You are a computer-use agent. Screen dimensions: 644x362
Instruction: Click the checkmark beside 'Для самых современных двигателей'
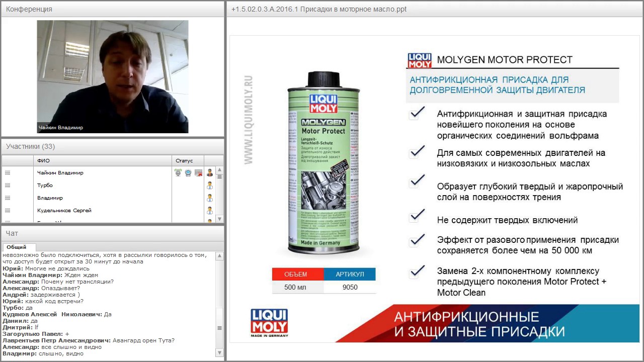(417, 151)
